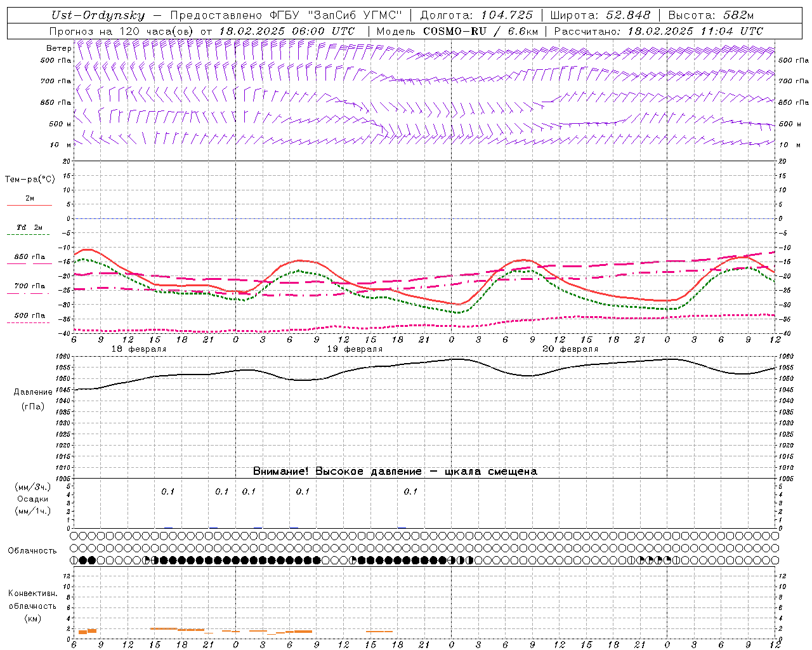Click the pressure units label (гПа)
Screen dimensions: 812x650
click(32, 406)
